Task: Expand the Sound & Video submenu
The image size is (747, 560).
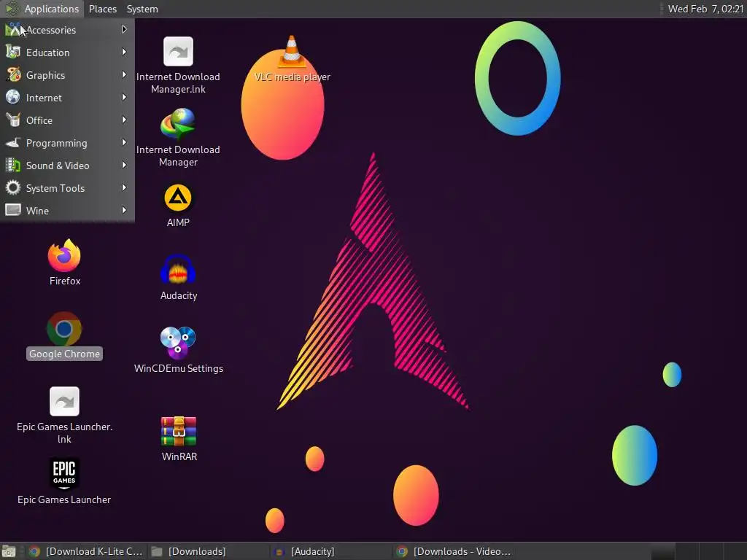Action: tap(67, 166)
